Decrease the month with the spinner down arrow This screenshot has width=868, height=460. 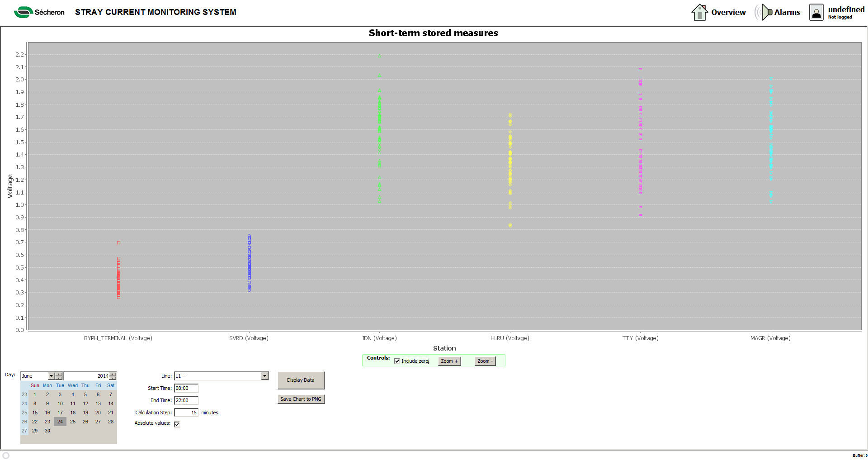click(x=59, y=378)
